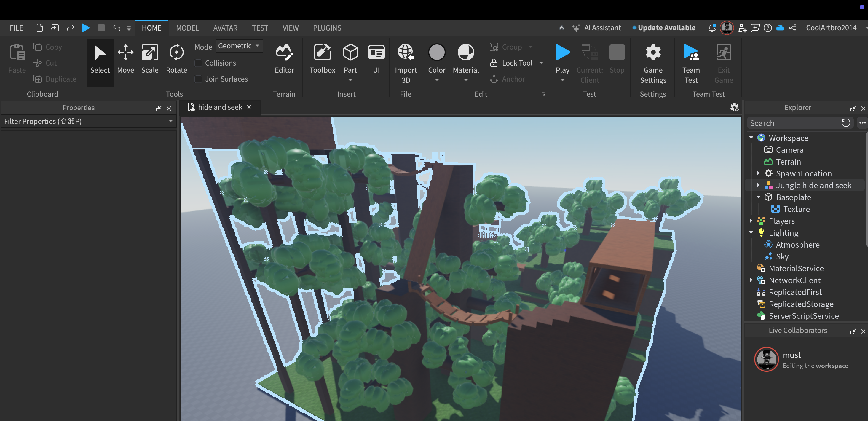
Task: Open viewport settings gear icon
Action: click(x=734, y=107)
